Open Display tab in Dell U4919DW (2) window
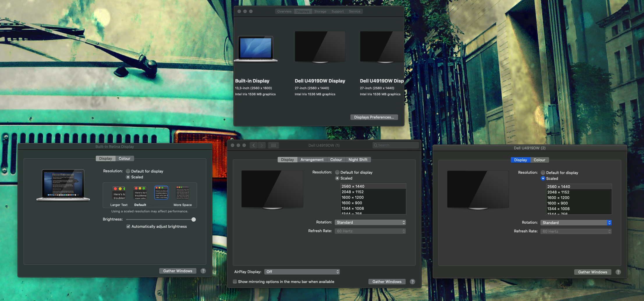The width and height of the screenshot is (644, 301). click(x=520, y=160)
